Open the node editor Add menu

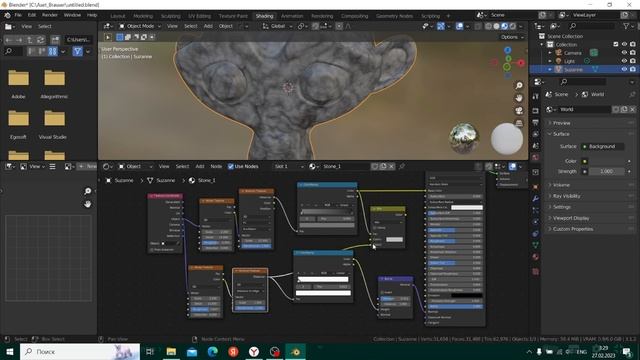coord(200,166)
